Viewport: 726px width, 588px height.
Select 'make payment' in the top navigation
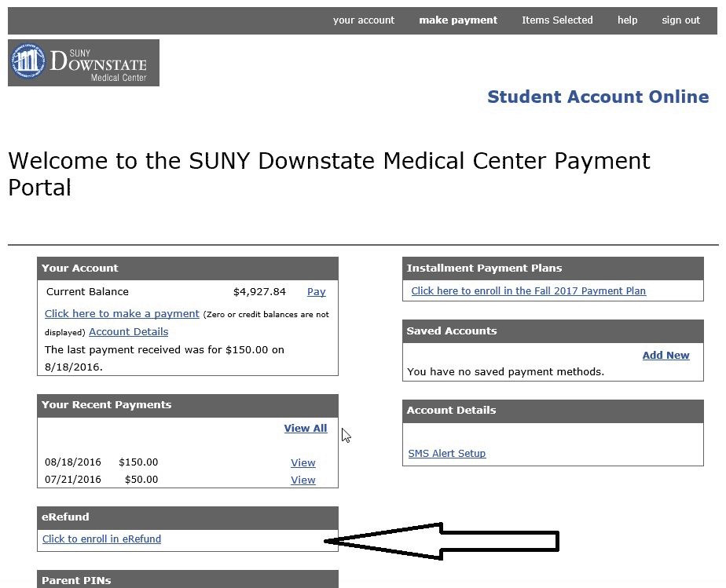458,20
